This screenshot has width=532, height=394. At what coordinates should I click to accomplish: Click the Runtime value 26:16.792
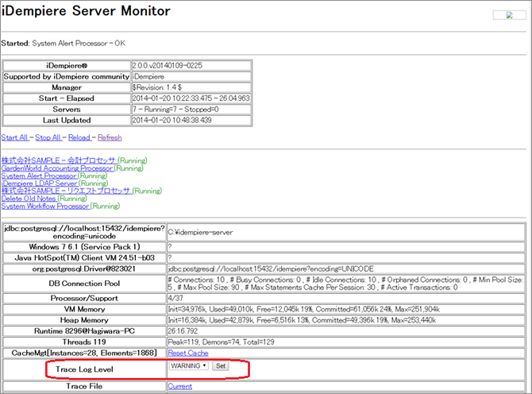tap(183, 331)
